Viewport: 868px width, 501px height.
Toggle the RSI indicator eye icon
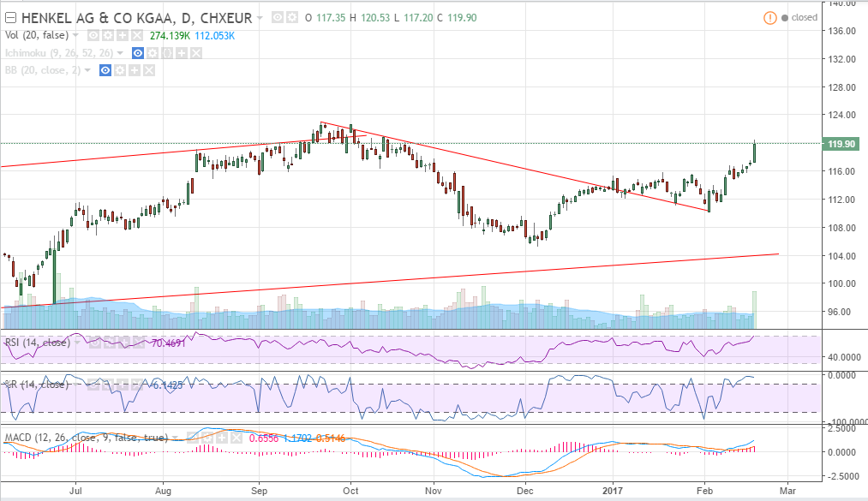click(95, 343)
